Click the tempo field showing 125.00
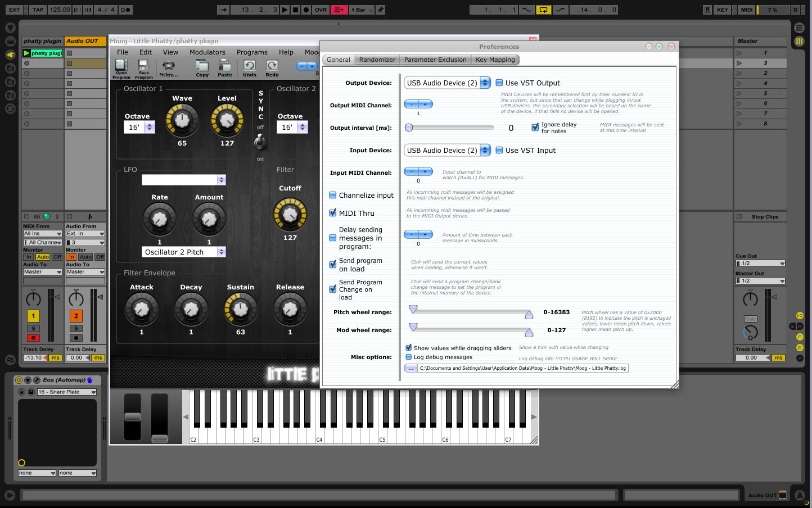The height and width of the screenshot is (508, 812). click(x=60, y=10)
